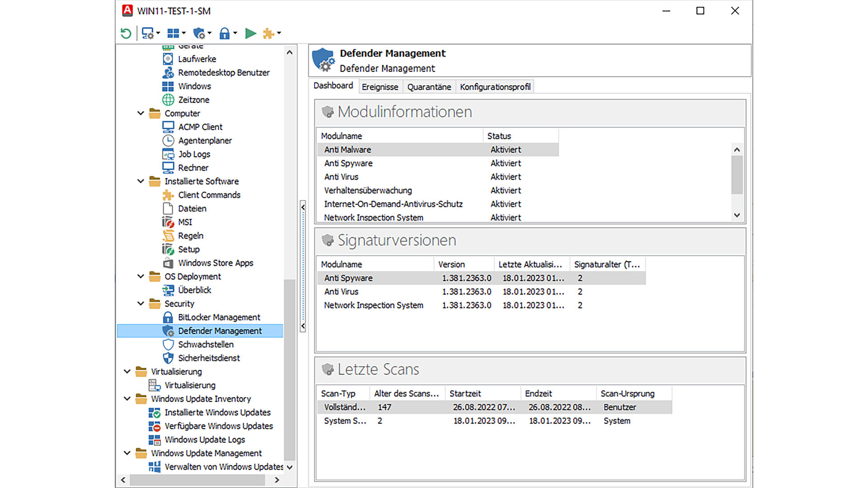This screenshot has width=868, height=488.
Task: Click the padlock toolbar icon
Action: click(x=224, y=33)
